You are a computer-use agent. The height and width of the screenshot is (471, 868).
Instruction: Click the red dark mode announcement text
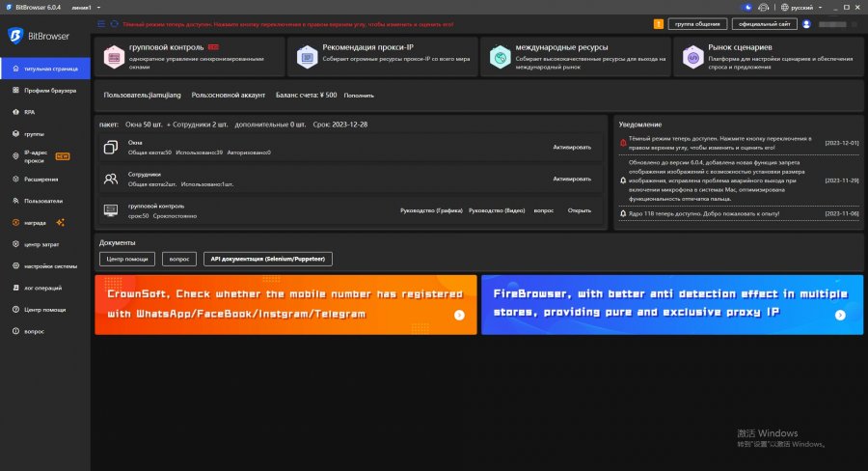click(287, 24)
